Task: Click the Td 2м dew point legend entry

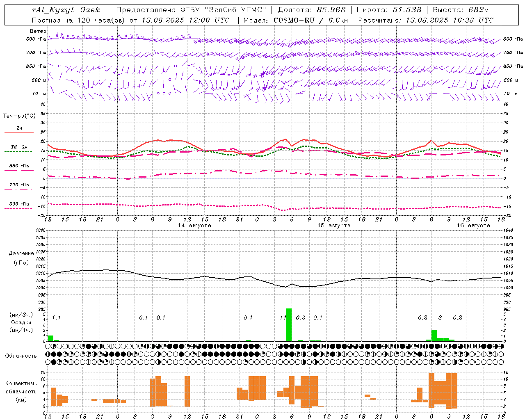Action: pyautogui.click(x=19, y=147)
